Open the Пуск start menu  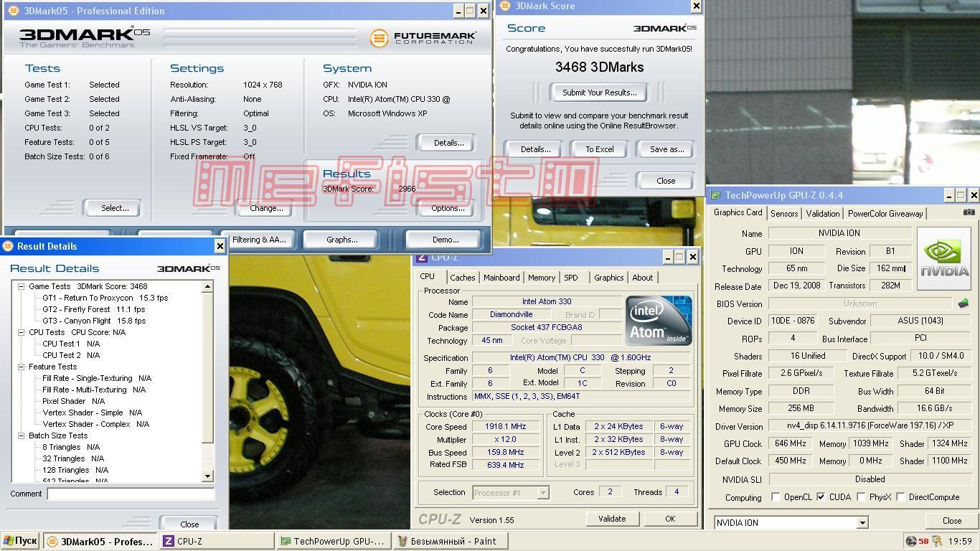[20, 541]
